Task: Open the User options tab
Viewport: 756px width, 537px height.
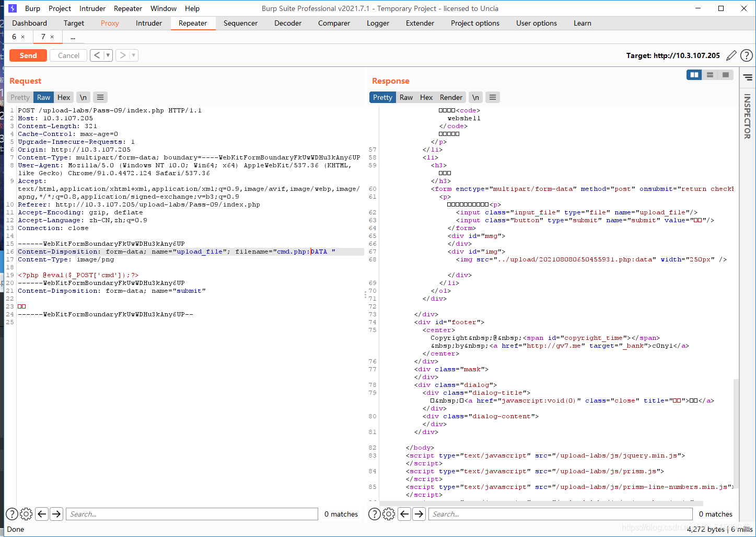Action: point(537,23)
